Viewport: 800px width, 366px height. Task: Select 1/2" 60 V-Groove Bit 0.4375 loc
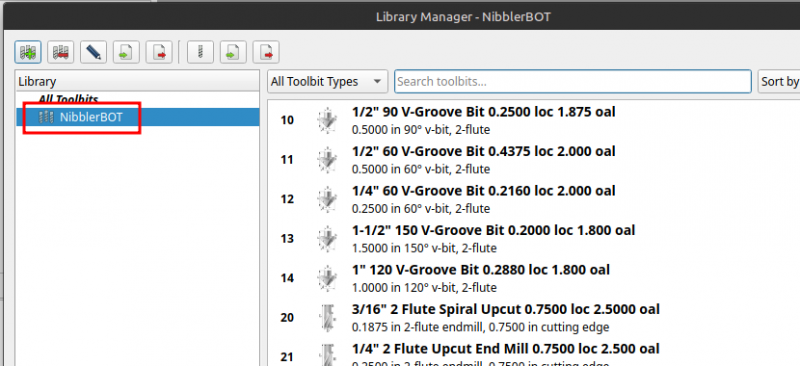(484, 151)
